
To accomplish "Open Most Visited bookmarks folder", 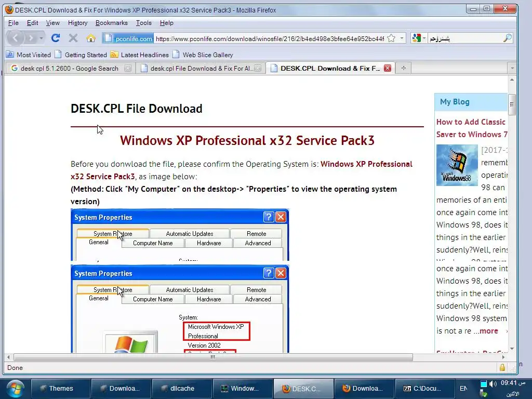I will point(29,55).
